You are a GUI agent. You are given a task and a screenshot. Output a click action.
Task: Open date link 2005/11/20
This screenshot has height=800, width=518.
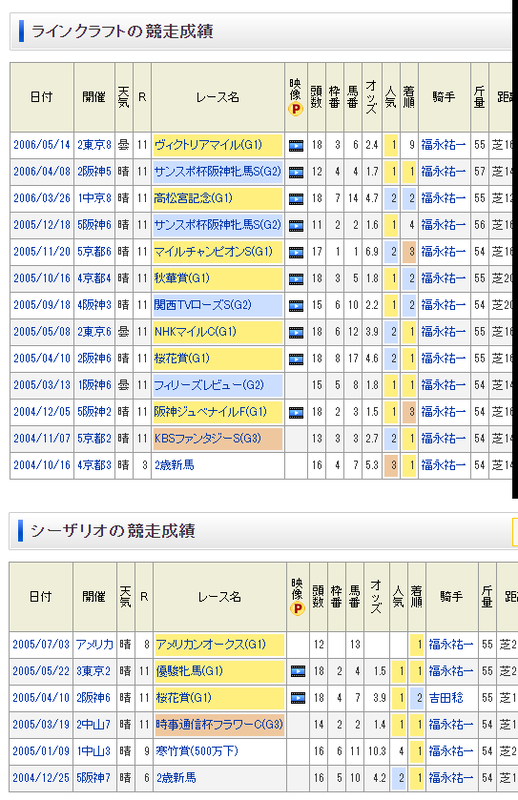point(42,252)
